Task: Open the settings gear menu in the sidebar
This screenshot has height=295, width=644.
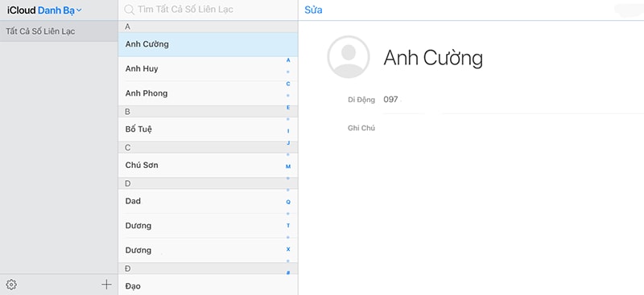Action: coord(11,285)
